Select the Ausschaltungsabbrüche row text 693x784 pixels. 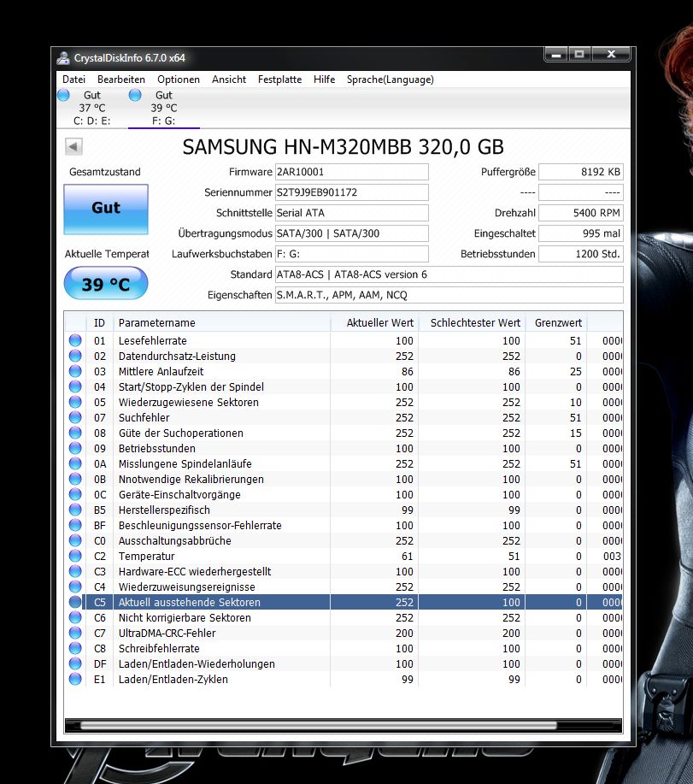pos(175,541)
